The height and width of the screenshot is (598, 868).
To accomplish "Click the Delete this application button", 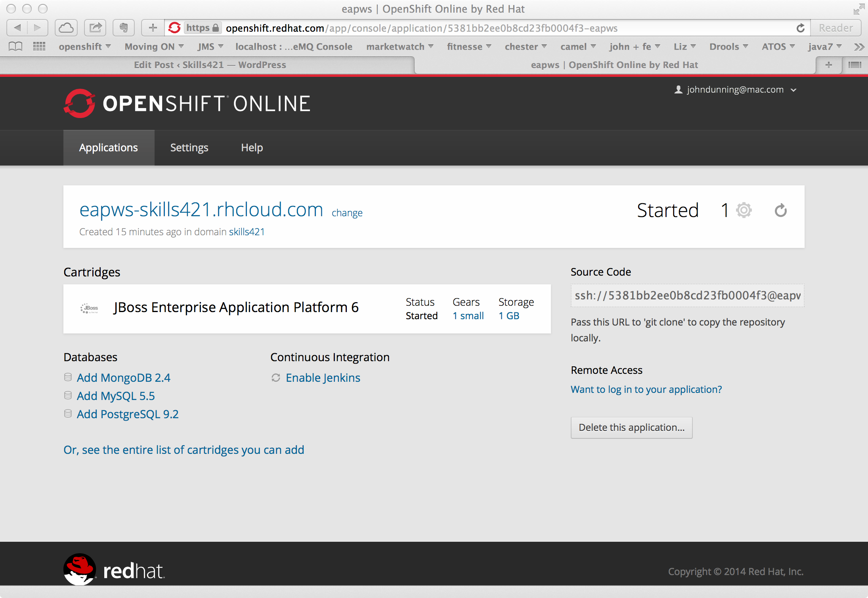I will click(631, 428).
